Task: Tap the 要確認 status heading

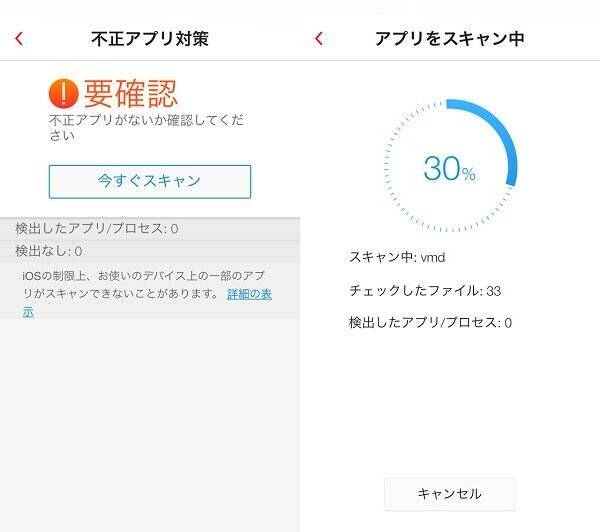Action: [x=130, y=93]
